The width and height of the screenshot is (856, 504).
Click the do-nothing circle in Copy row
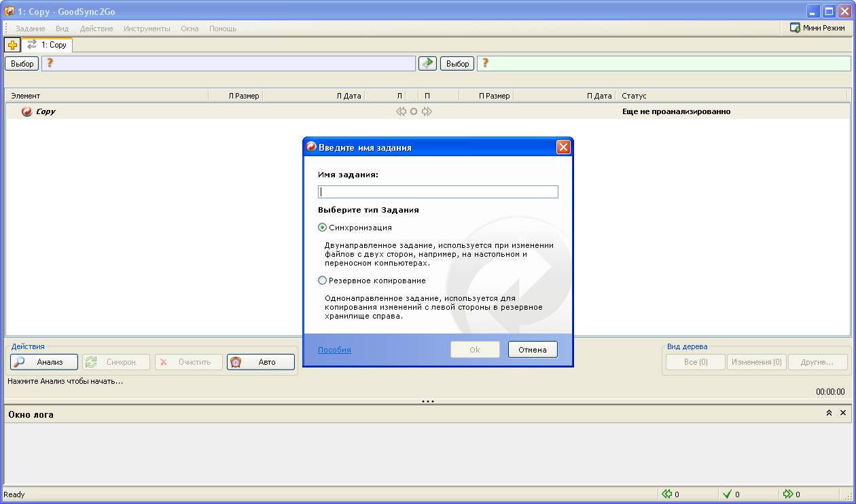coord(414,111)
